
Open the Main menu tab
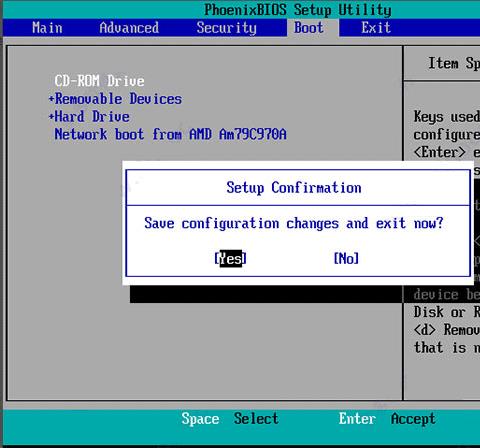tap(47, 28)
